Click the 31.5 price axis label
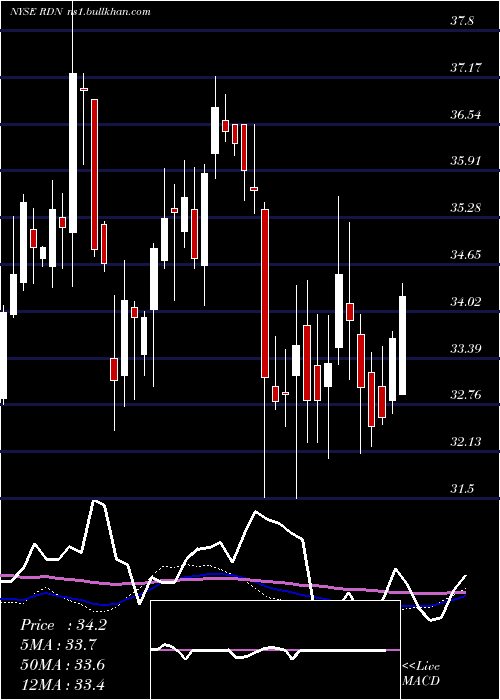This screenshot has width=500, height=700. pyautogui.click(x=462, y=488)
